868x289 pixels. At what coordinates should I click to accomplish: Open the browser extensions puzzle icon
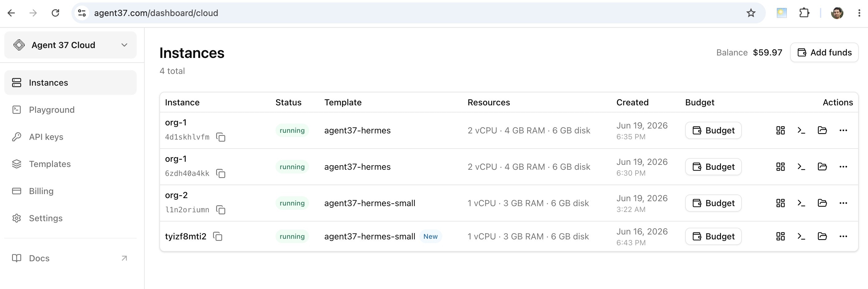click(804, 13)
